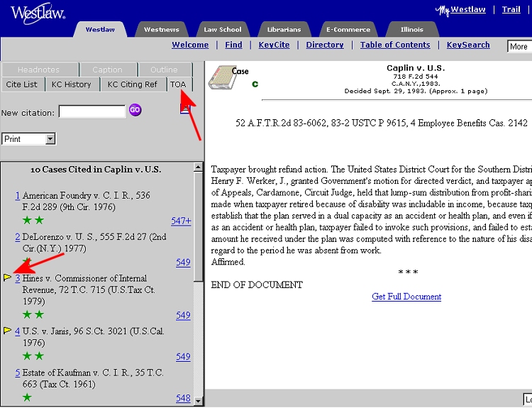
Task: Click yellow flag beside U.S. v. Janis
Action: coord(7,330)
